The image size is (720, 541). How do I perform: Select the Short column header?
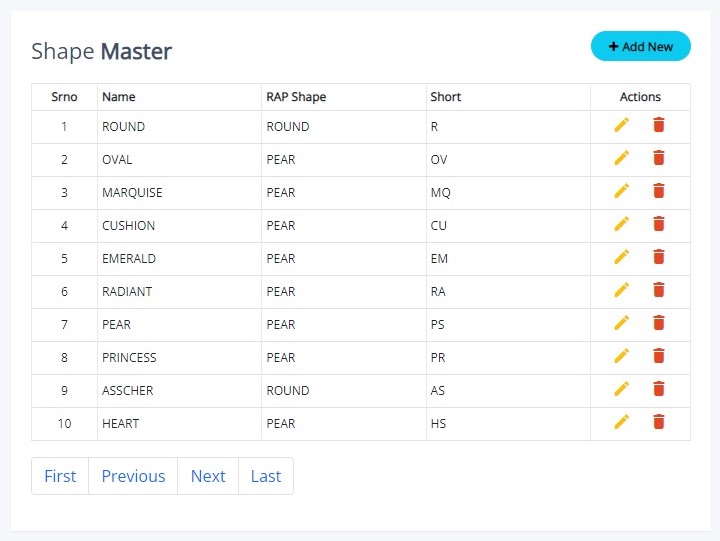[x=446, y=97]
